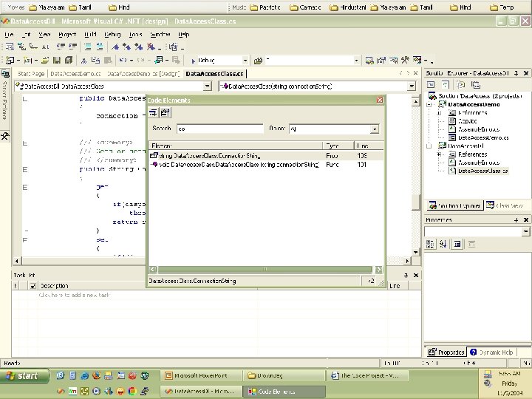Viewport: 532px width, 399px height.
Task: Click the Copy icon in the toolbar
Action: click(x=95, y=61)
